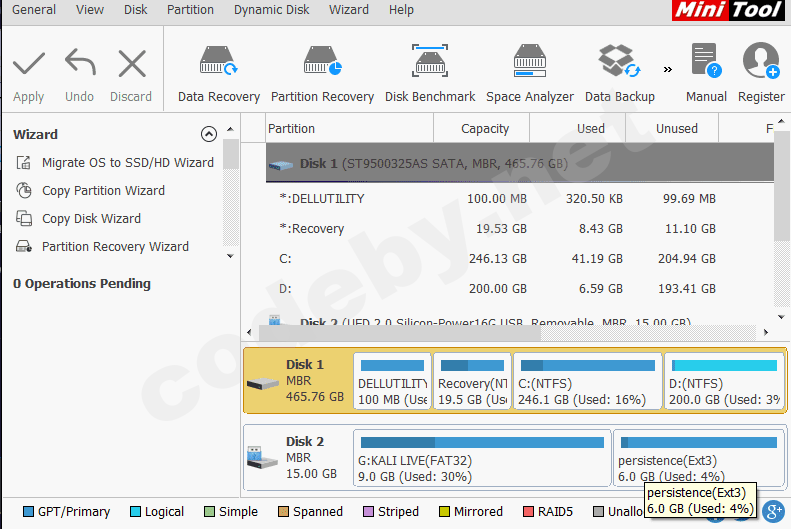Select the C: partition row

pos(520,259)
